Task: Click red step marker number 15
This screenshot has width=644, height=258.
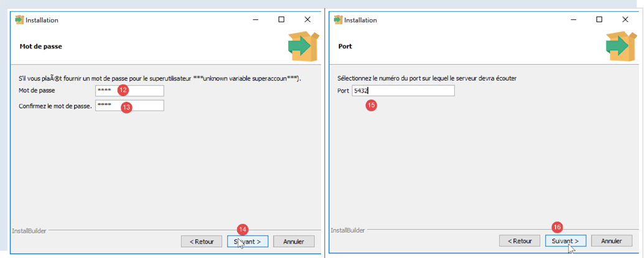Action: click(x=371, y=106)
